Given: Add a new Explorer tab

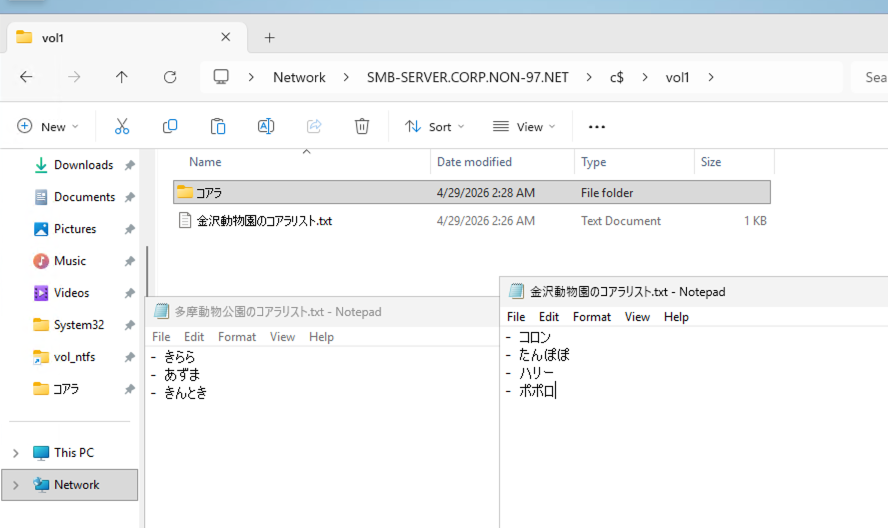Looking at the screenshot, I should [270, 38].
